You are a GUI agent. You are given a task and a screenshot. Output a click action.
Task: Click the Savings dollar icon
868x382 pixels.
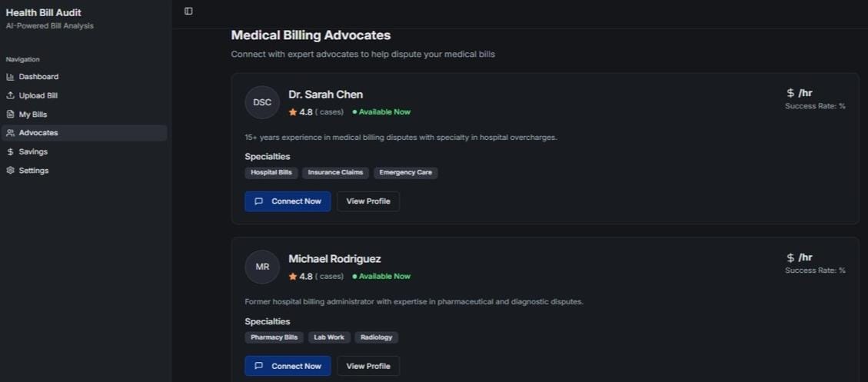[x=10, y=151]
